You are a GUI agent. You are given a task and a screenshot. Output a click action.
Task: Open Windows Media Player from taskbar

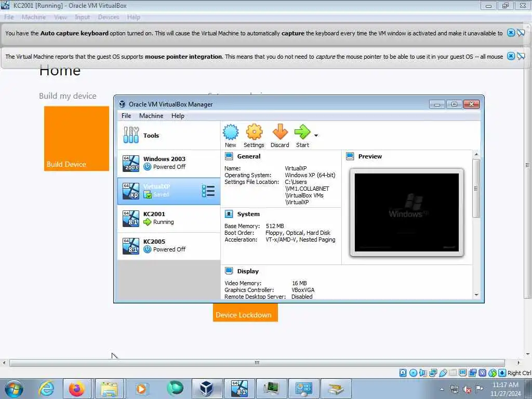[141, 389]
